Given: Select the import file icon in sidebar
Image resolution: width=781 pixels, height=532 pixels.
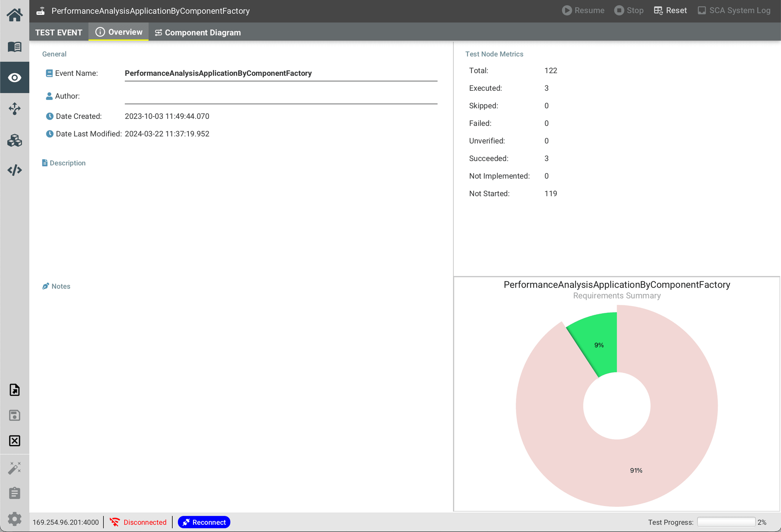Looking at the screenshot, I should [x=14, y=390].
